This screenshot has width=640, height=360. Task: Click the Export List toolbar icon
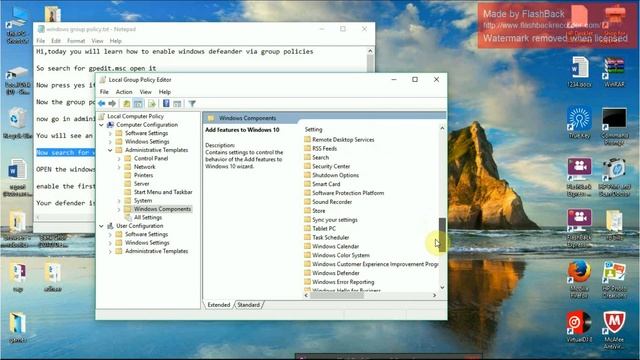152,104
